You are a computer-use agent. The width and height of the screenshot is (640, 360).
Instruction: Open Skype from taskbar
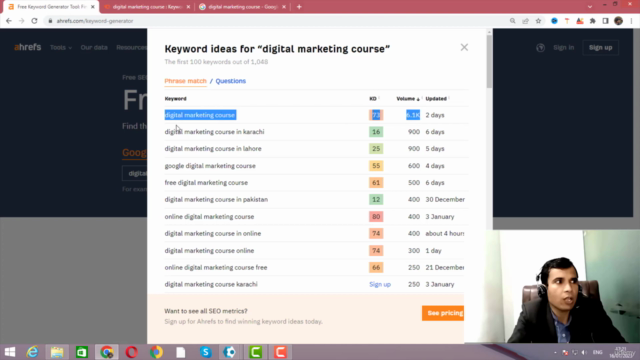[206, 352]
